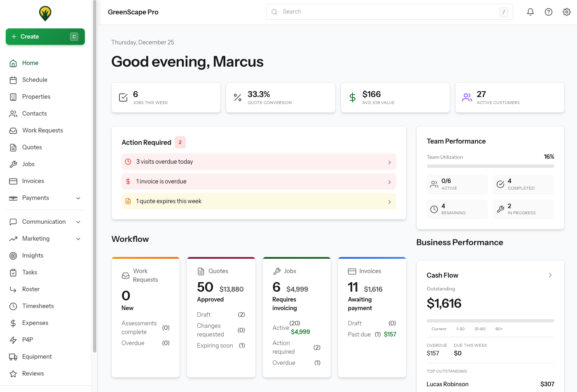Image resolution: width=577 pixels, height=392 pixels.
Task: Click the sidebar vertical scrollbar
Action: point(95,176)
